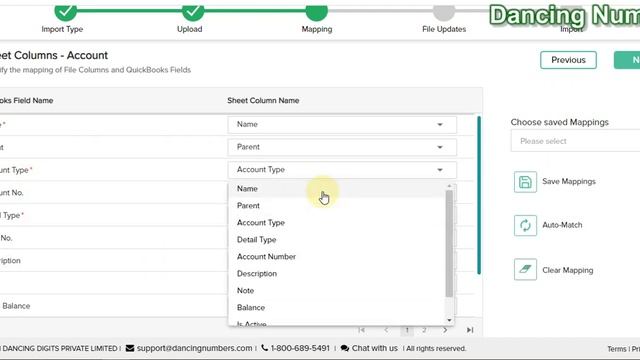This screenshot has width=640, height=360.
Task: Click the File Updates step label
Action: click(x=444, y=29)
